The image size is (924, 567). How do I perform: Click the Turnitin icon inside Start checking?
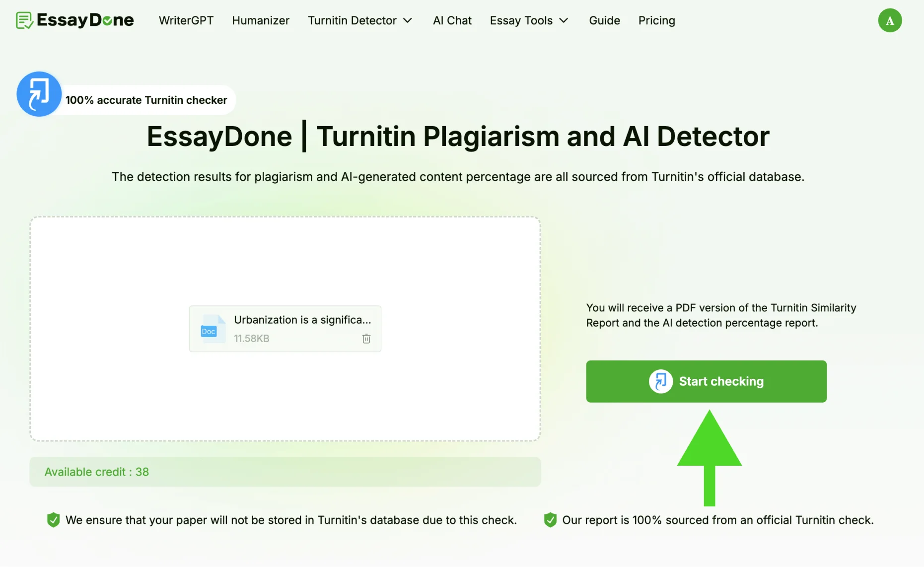(x=660, y=381)
